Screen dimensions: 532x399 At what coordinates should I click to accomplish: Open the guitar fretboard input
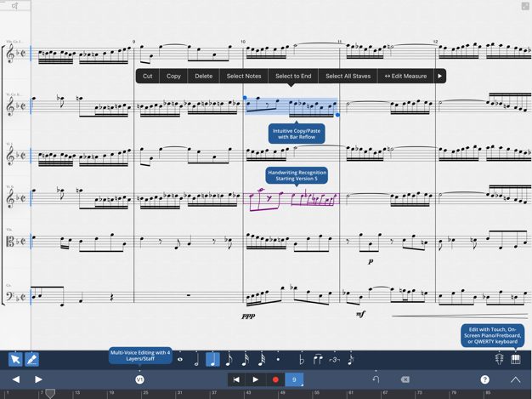(x=500, y=359)
